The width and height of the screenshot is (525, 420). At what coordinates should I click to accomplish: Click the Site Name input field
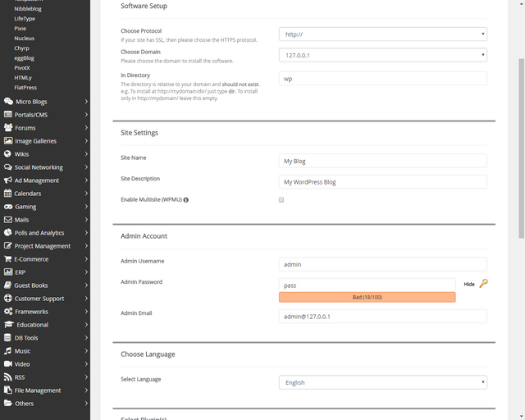[383, 161]
